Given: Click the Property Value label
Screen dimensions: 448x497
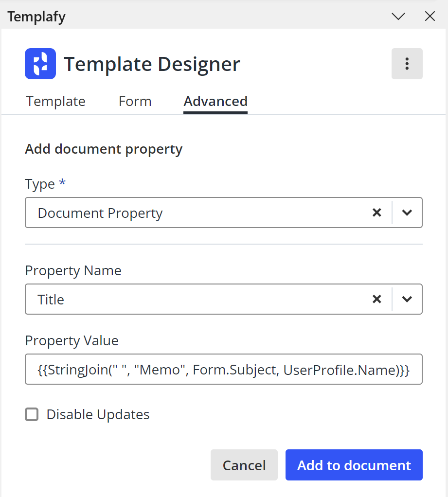Looking at the screenshot, I should tap(72, 341).
